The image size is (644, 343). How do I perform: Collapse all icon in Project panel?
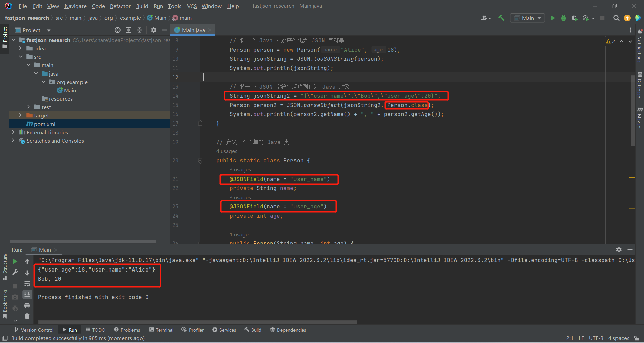click(x=140, y=30)
